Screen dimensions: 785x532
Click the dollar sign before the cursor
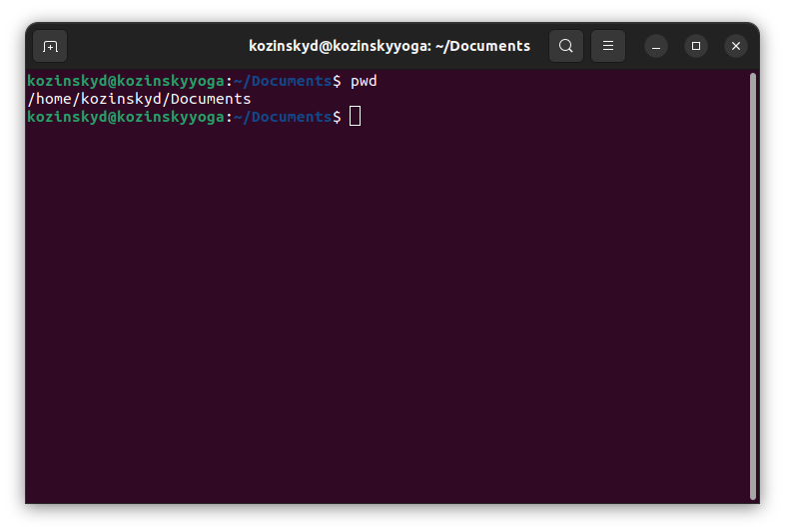pyautogui.click(x=337, y=117)
